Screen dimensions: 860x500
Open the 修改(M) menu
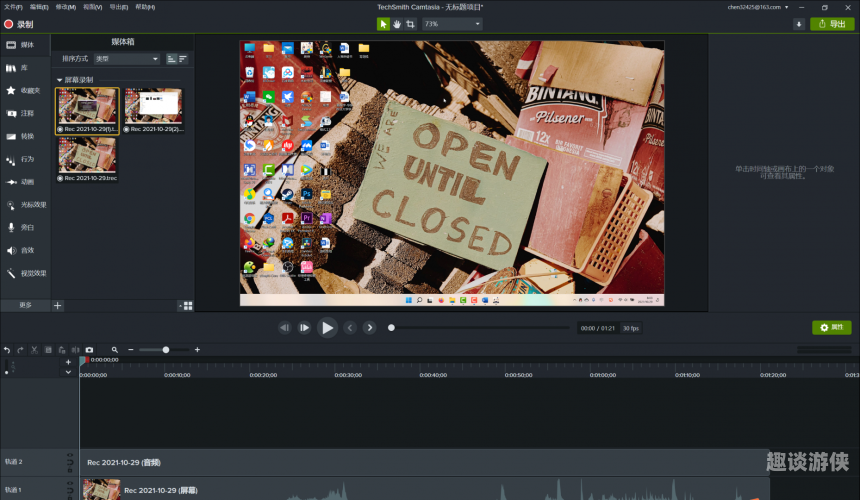[x=66, y=7]
